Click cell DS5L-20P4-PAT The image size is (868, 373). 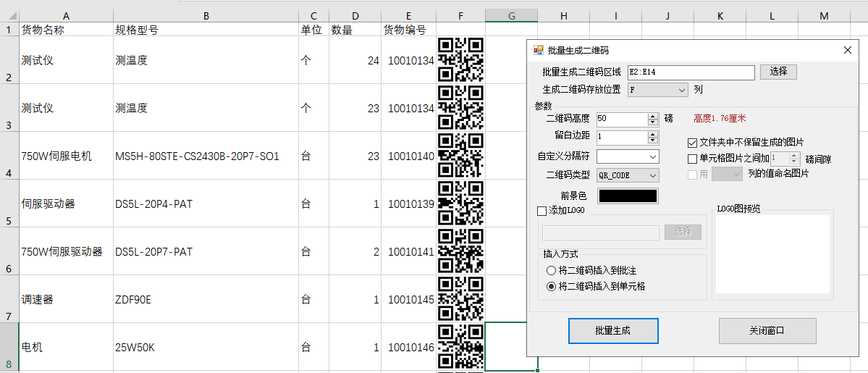point(206,204)
